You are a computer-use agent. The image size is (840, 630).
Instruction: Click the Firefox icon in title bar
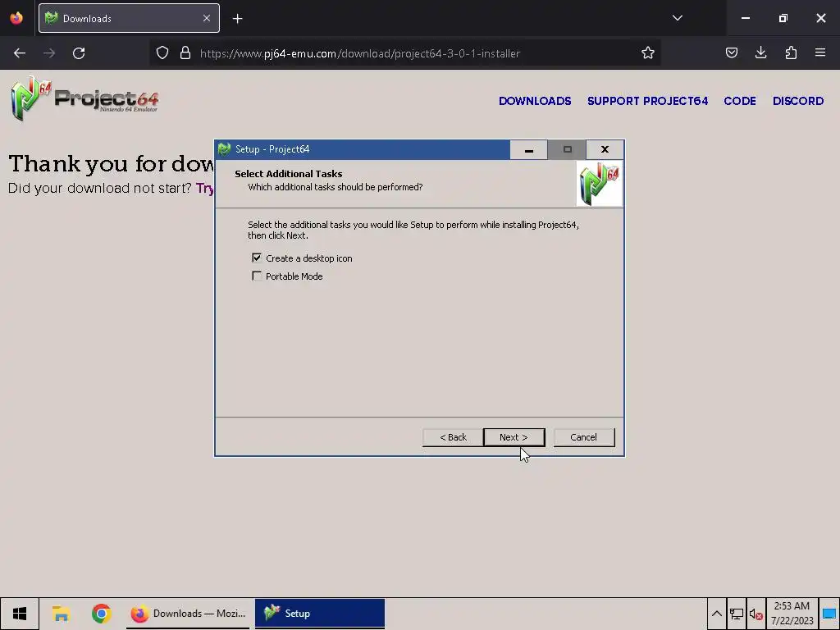point(16,18)
